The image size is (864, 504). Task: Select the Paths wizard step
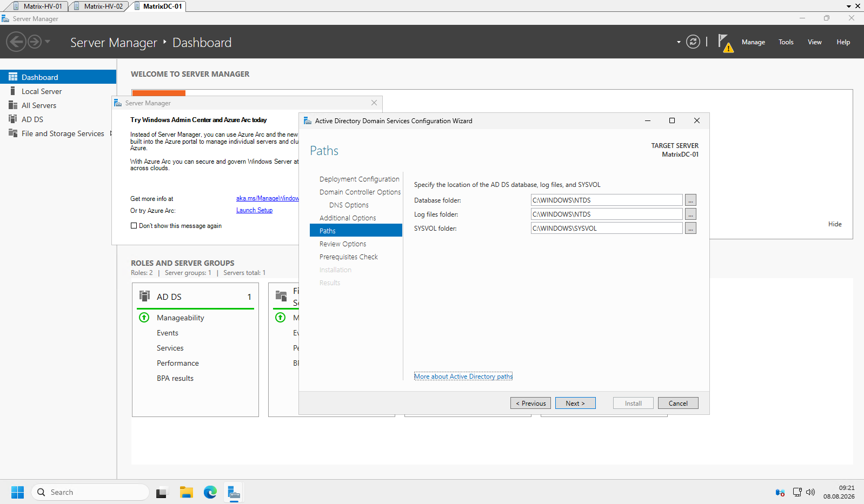point(356,231)
